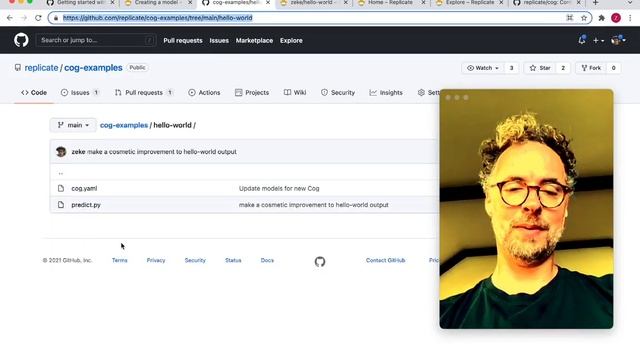640x360 pixels.
Task: Close the Getting started browser tab
Action: pyautogui.click(x=113, y=3)
